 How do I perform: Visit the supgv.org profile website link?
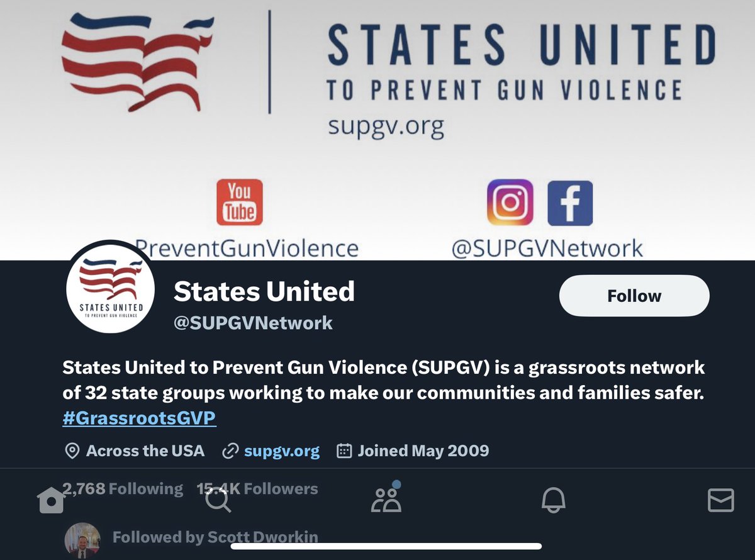pos(281,451)
